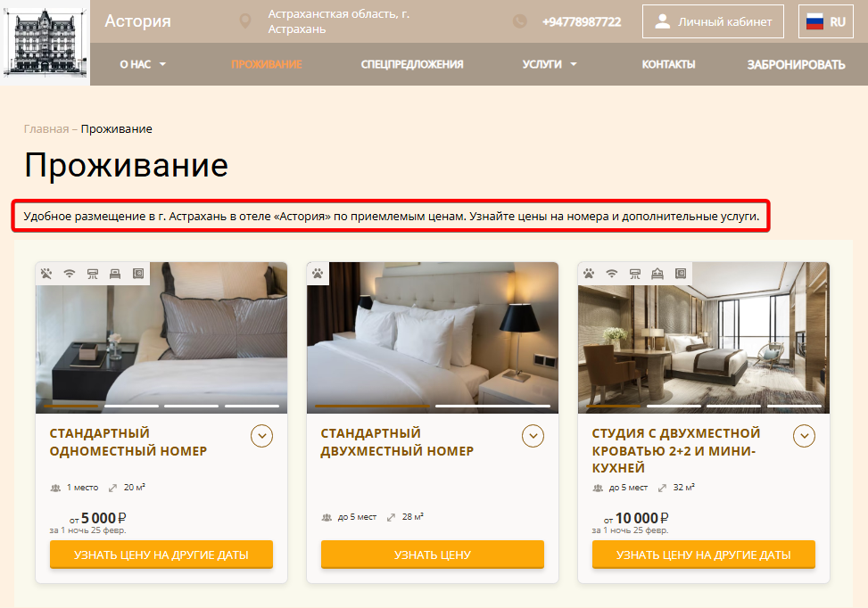Open the О НАС dropdown menu
Viewport: 868px width, 608px height.
pyautogui.click(x=143, y=64)
